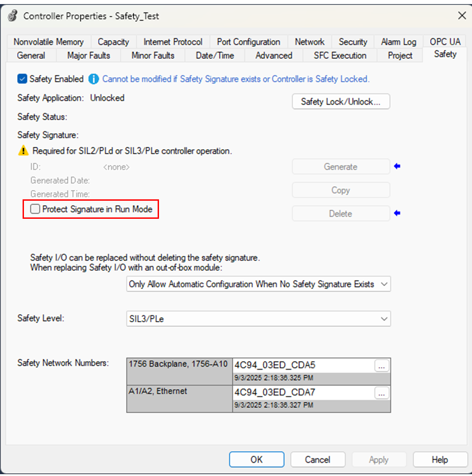The height and width of the screenshot is (476, 472).
Task: Open the ellipsis button for 1756 Backplane SNN
Action: [x=382, y=366]
